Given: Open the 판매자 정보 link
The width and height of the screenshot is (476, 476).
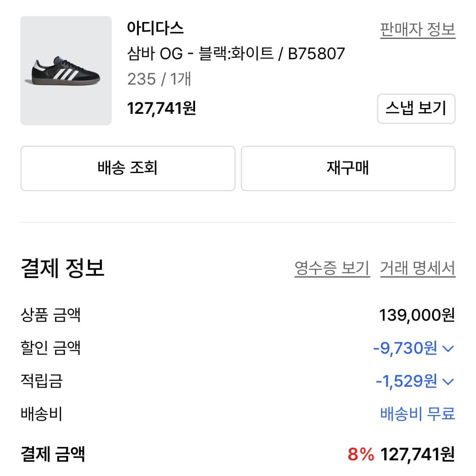Looking at the screenshot, I should tap(417, 29).
